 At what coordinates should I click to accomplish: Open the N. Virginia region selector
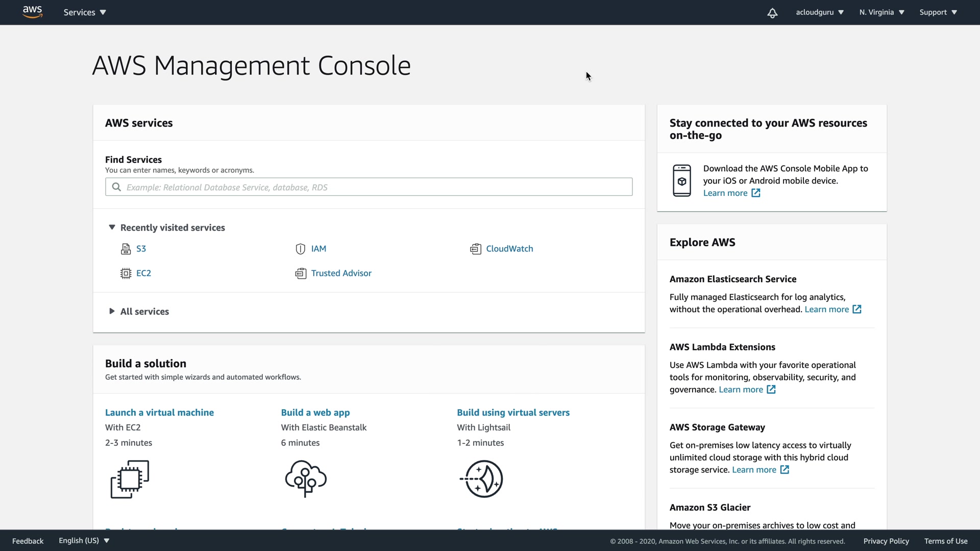point(881,12)
